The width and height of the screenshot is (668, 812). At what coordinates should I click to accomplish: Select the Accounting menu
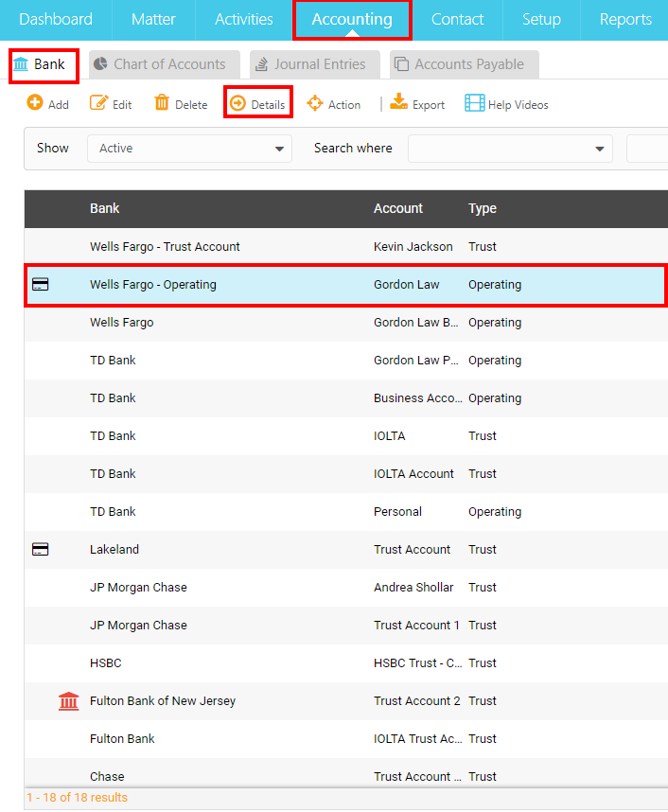click(352, 20)
